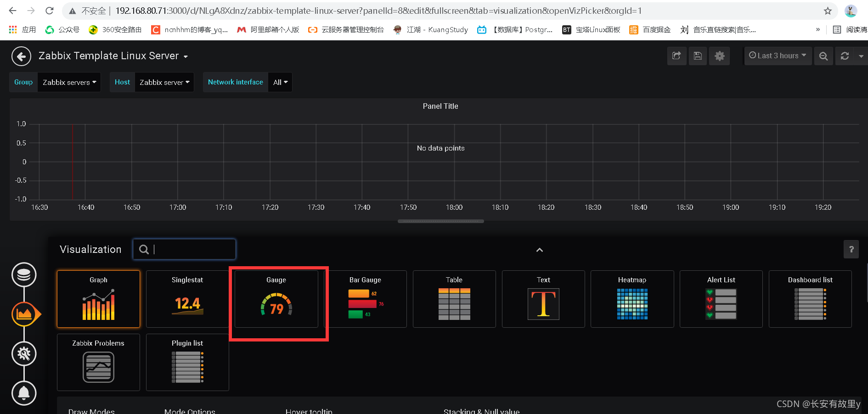Viewport: 868px width, 414px height.
Task: Click the browser forward button
Action: point(31,11)
